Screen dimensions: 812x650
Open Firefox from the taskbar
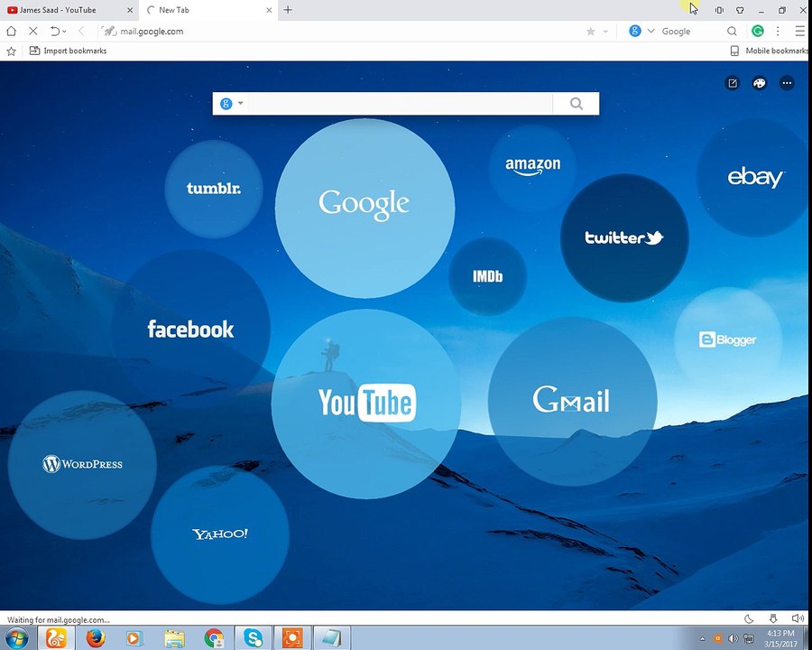(96, 637)
